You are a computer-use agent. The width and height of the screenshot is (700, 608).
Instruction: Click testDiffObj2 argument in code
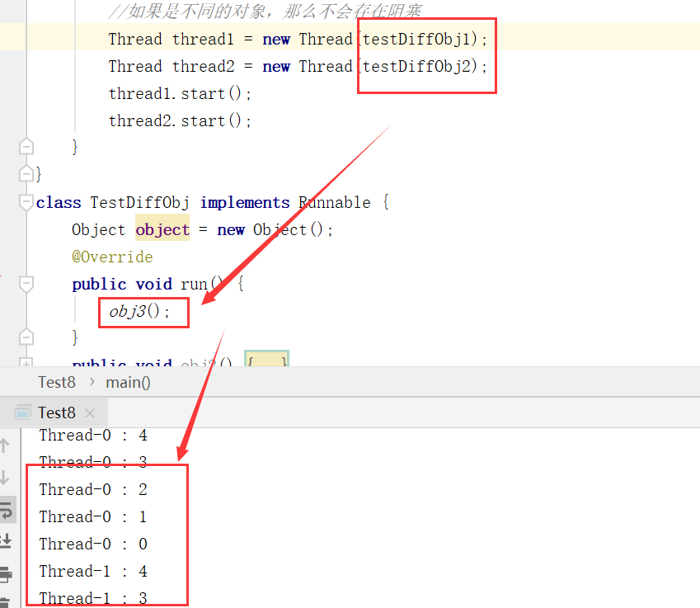coord(416,67)
